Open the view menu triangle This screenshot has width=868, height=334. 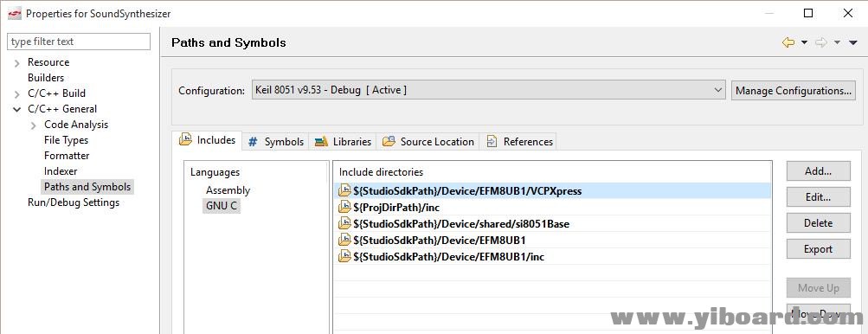coord(853,42)
